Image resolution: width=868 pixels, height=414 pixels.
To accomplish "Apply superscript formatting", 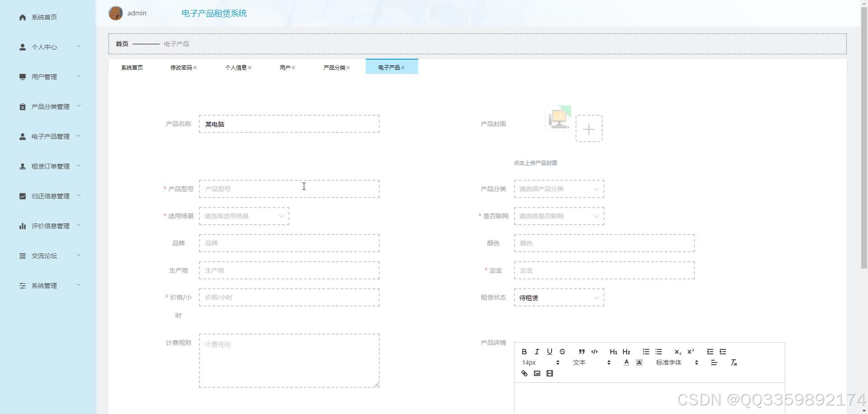I will coord(690,352).
